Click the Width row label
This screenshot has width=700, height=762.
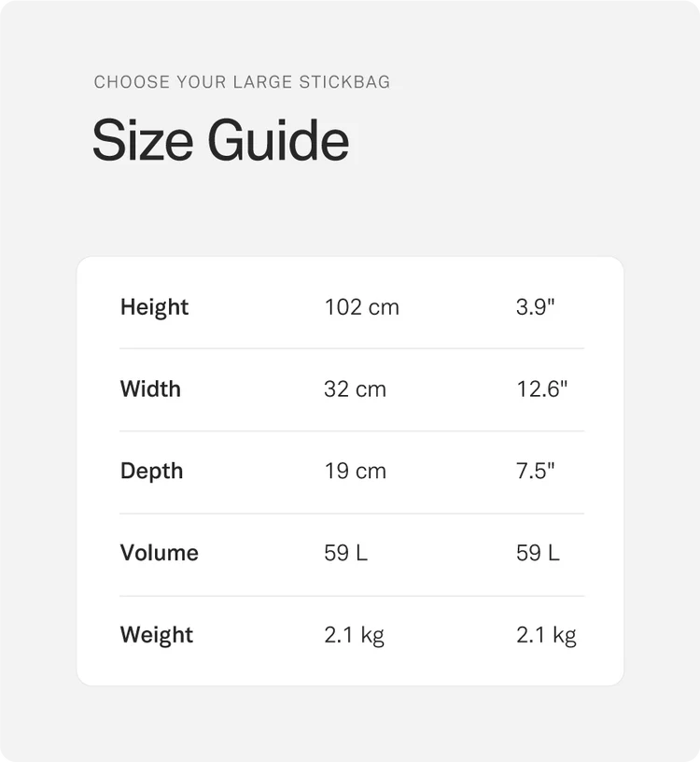tap(150, 389)
